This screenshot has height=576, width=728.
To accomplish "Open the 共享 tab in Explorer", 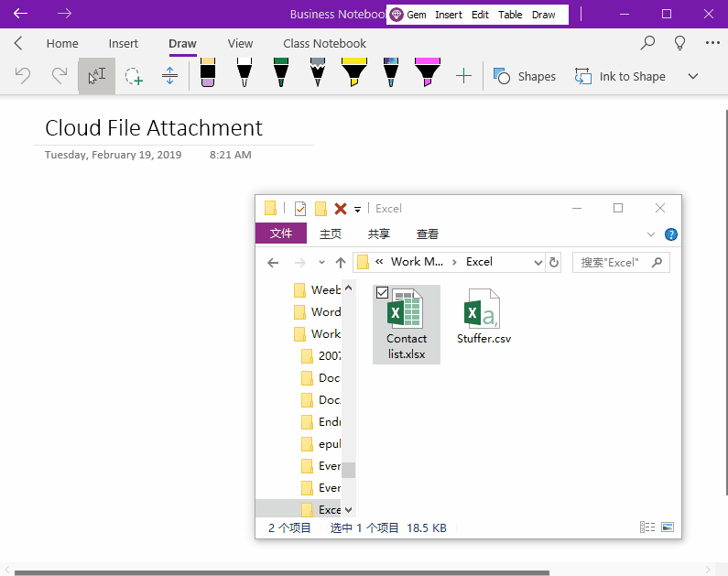I will pos(379,234).
